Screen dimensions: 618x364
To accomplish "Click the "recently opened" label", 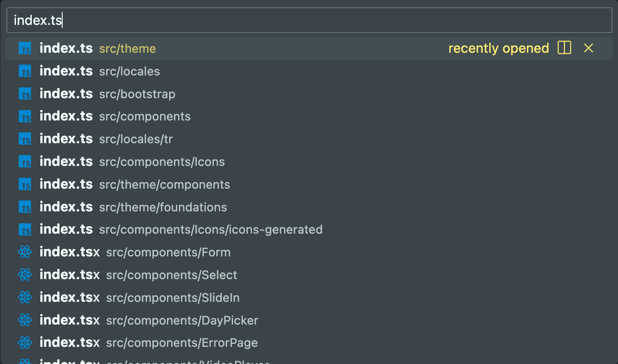I will tap(498, 48).
